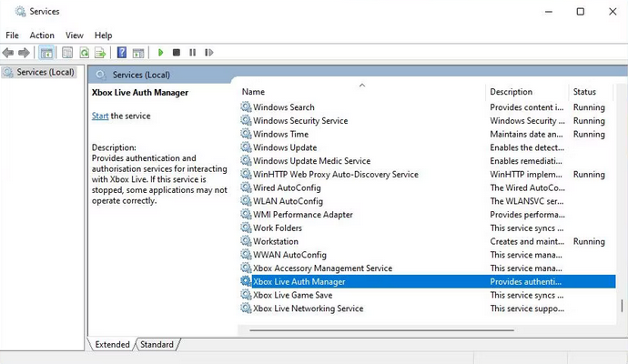Click the gear icon beside Workstation

pyautogui.click(x=246, y=241)
